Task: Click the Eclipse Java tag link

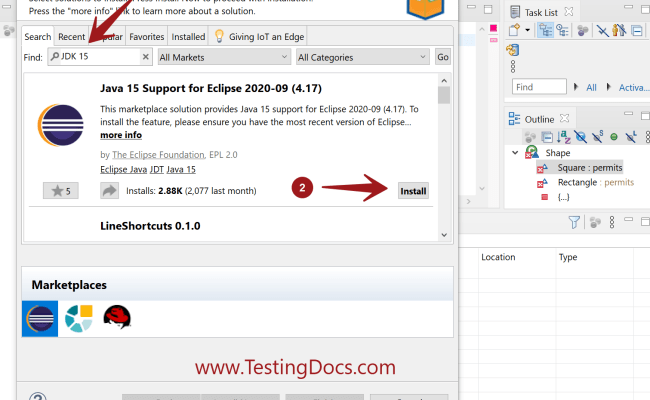Action: 124,170
